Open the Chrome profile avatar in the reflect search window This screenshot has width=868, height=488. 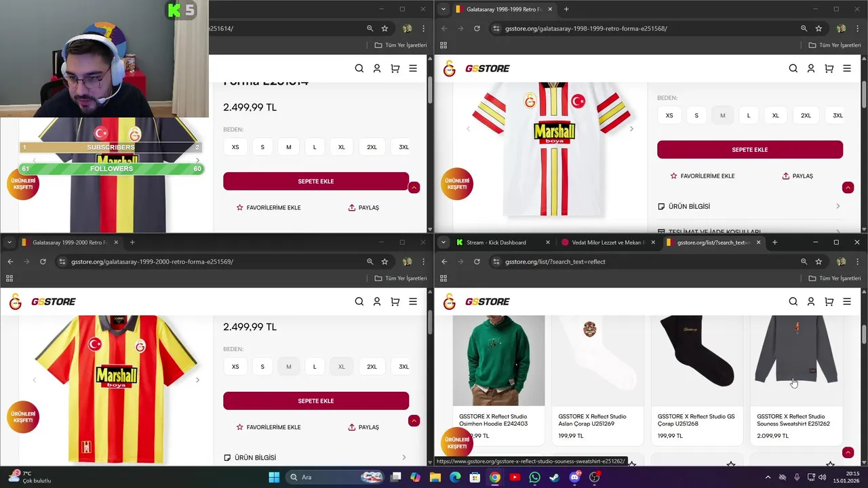coord(841,262)
